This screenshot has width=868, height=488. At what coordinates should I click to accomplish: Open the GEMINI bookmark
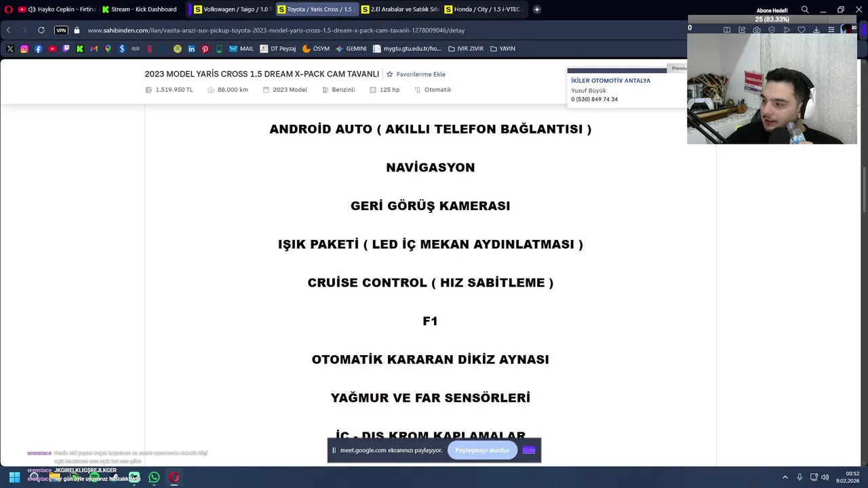[x=351, y=49]
